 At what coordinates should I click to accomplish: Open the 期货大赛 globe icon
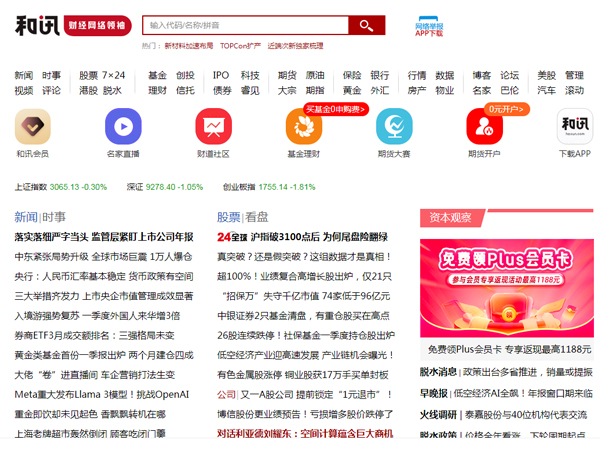(x=394, y=126)
